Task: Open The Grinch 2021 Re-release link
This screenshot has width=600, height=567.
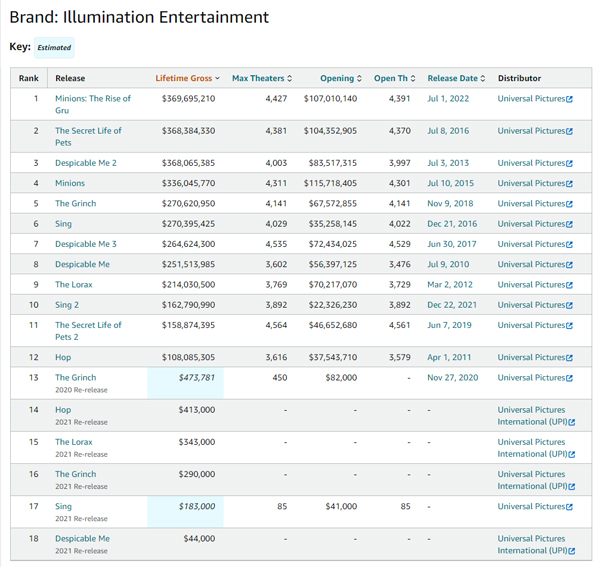Action: click(75, 474)
